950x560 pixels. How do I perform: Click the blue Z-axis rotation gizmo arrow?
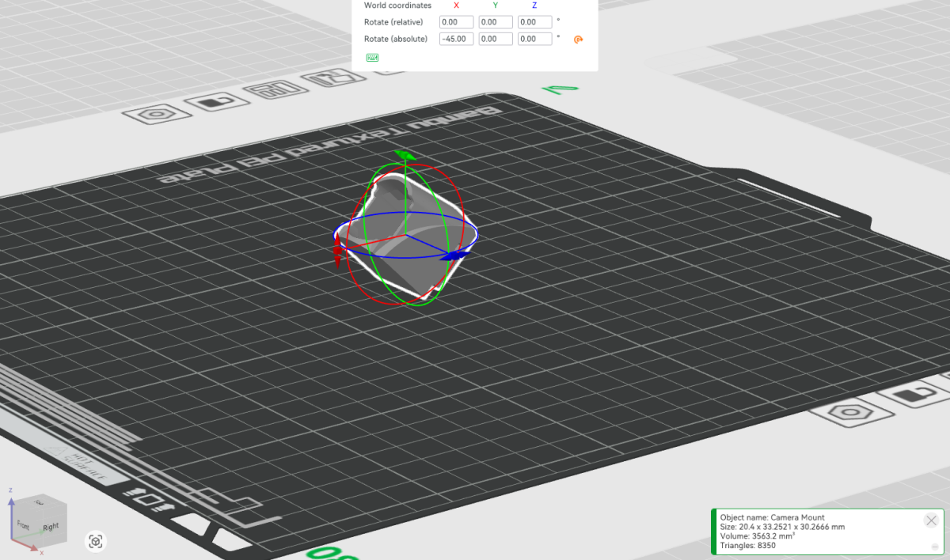(454, 255)
